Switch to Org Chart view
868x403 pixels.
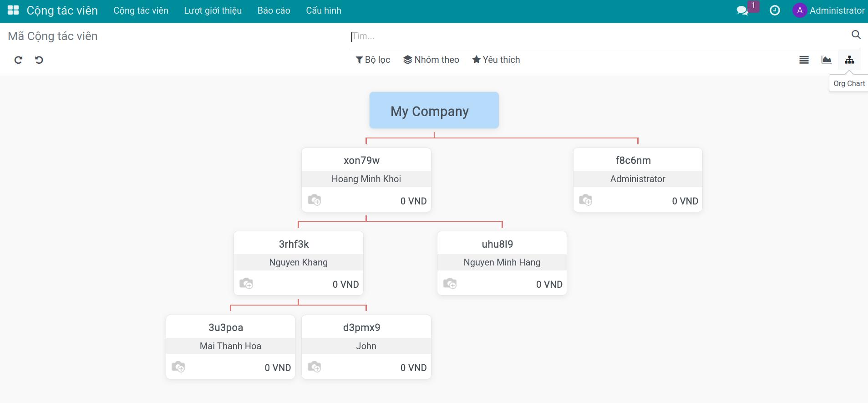coord(849,60)
